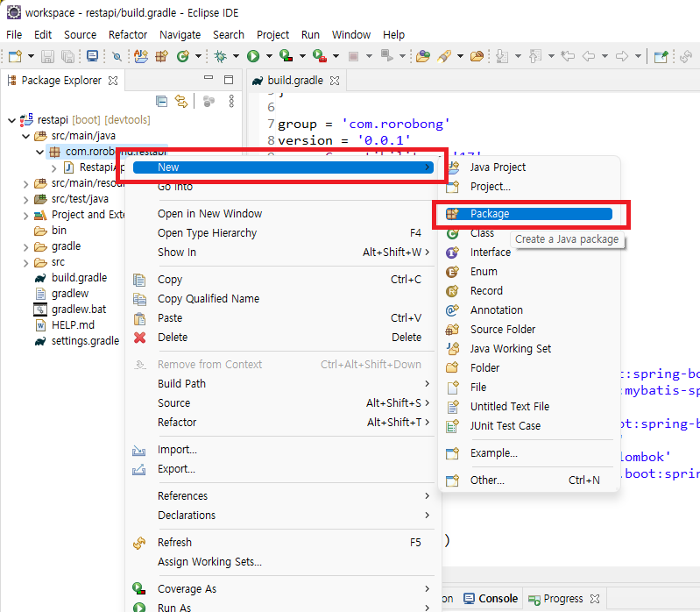
Task: Click the Forward navigation arrow icon
Action: (x=622, y=56)
